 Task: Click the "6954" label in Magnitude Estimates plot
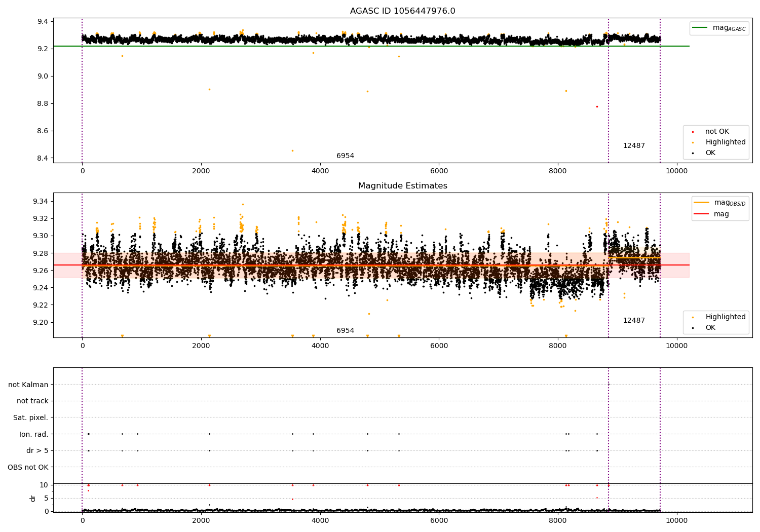tap(346, 331)
